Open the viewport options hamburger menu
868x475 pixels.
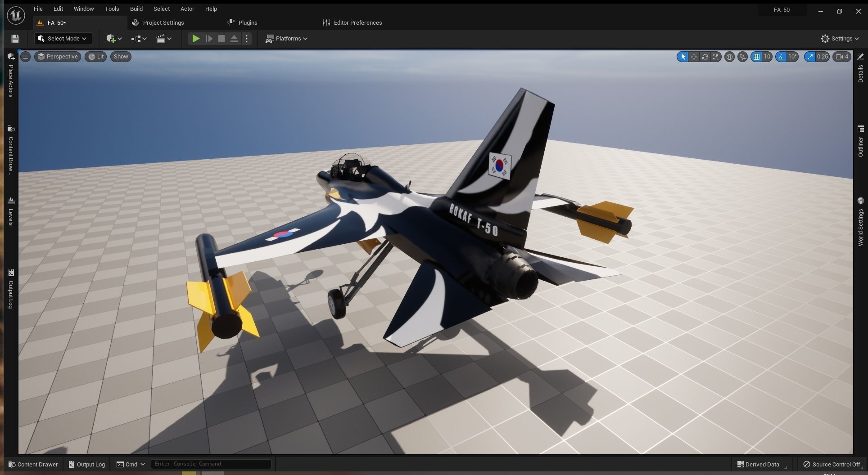tap(26, 57)
